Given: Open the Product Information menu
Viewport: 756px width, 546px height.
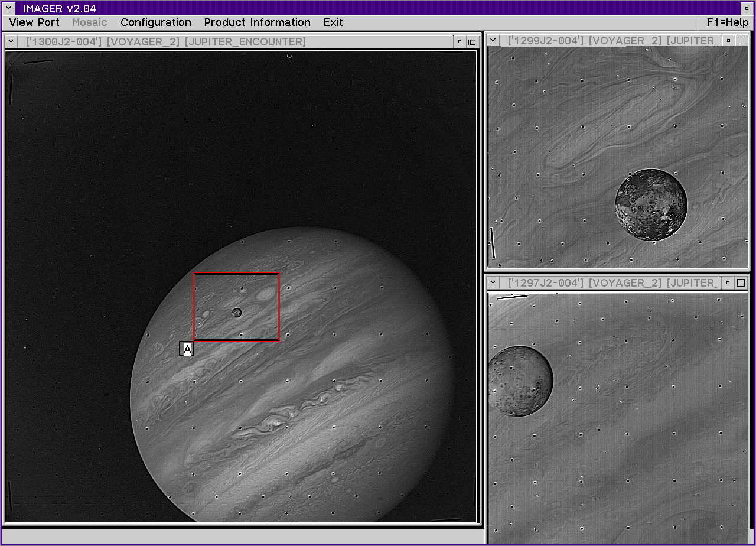Looking at the screenshot, I should (x=257, y=22).
